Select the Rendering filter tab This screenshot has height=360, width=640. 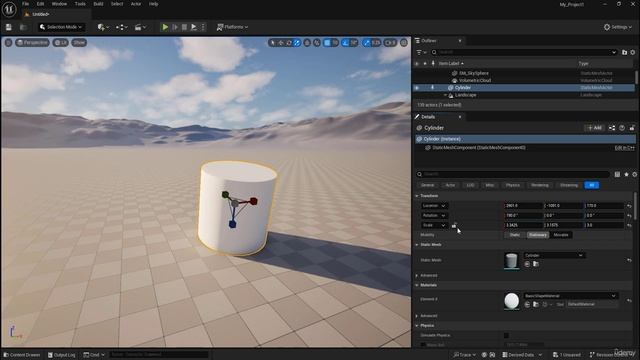[540, 185]
